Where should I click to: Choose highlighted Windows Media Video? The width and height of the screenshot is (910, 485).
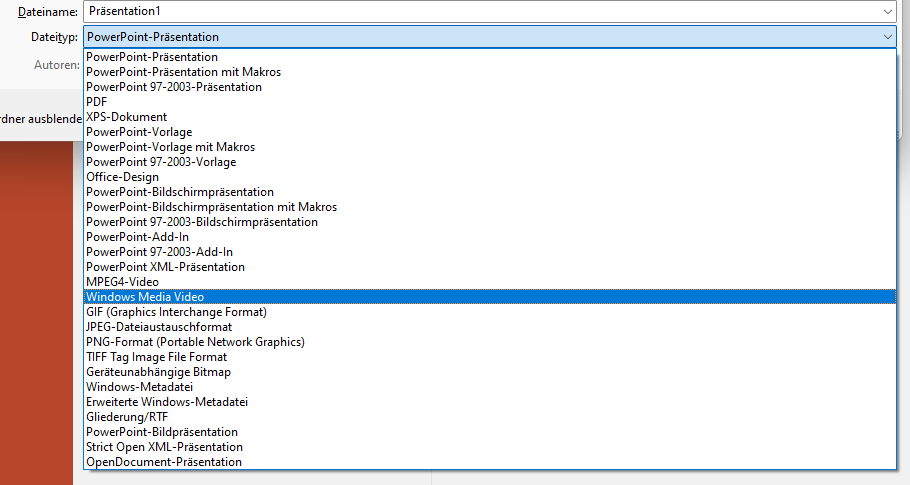[490, 297]
